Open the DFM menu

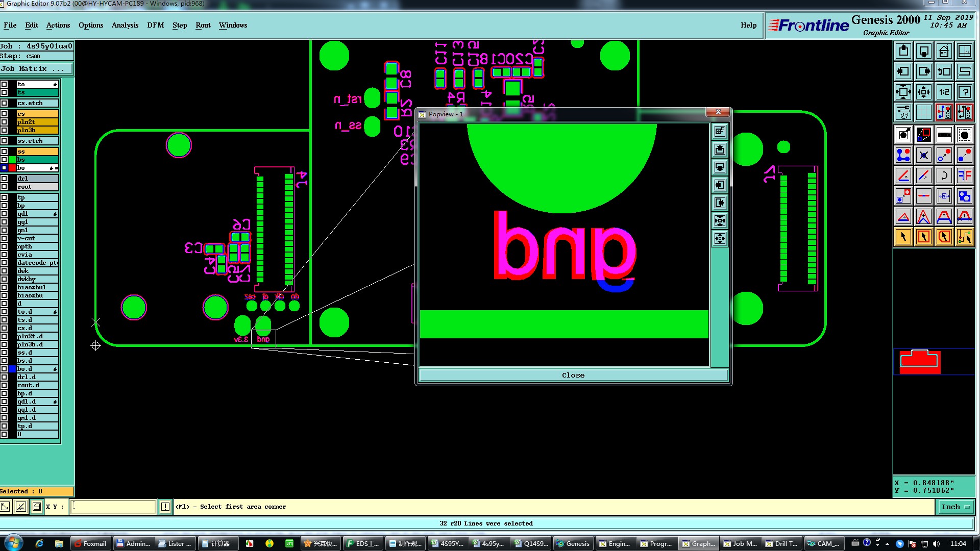click(155, 25)
